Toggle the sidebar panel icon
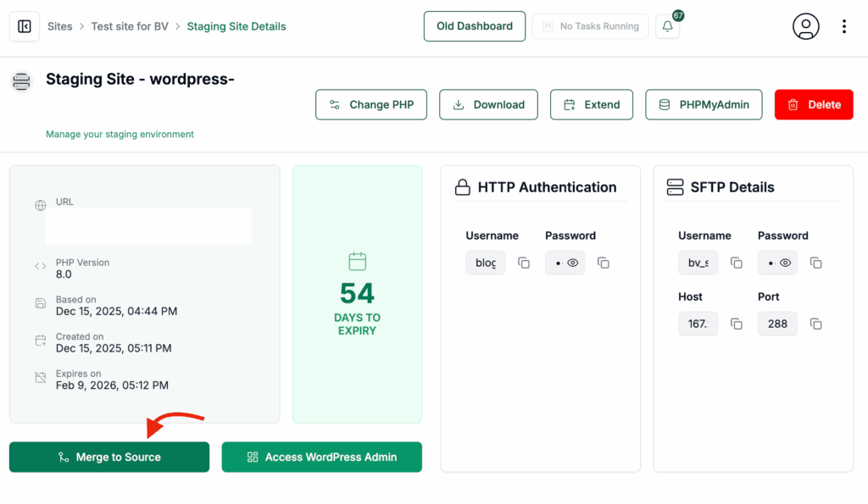The height and width of the screenshot is (504, 868). tap(25, 26)
